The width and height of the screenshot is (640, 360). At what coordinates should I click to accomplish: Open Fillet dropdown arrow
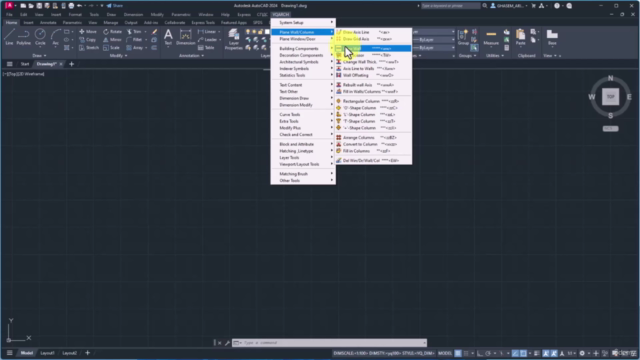(146, 40)
